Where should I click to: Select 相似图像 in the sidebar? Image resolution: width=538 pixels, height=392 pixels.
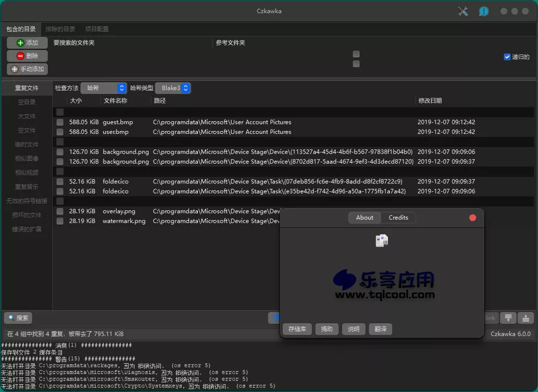(27, 158)
